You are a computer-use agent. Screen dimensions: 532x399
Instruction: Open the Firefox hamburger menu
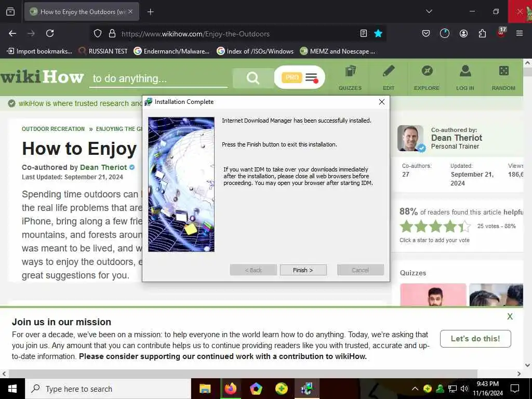click(519, 33)
